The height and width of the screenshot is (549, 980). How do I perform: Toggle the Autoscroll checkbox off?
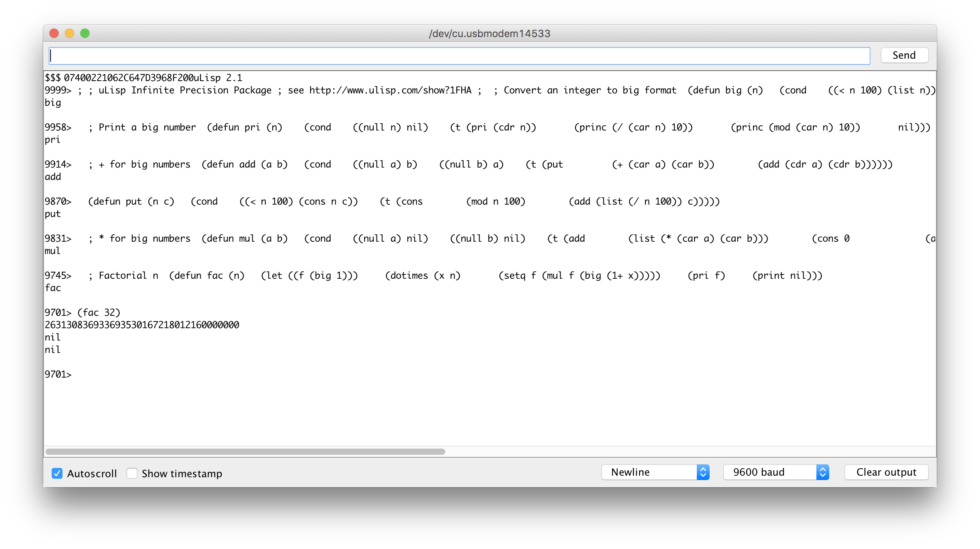pyautogui.click(x=57, y=473)
